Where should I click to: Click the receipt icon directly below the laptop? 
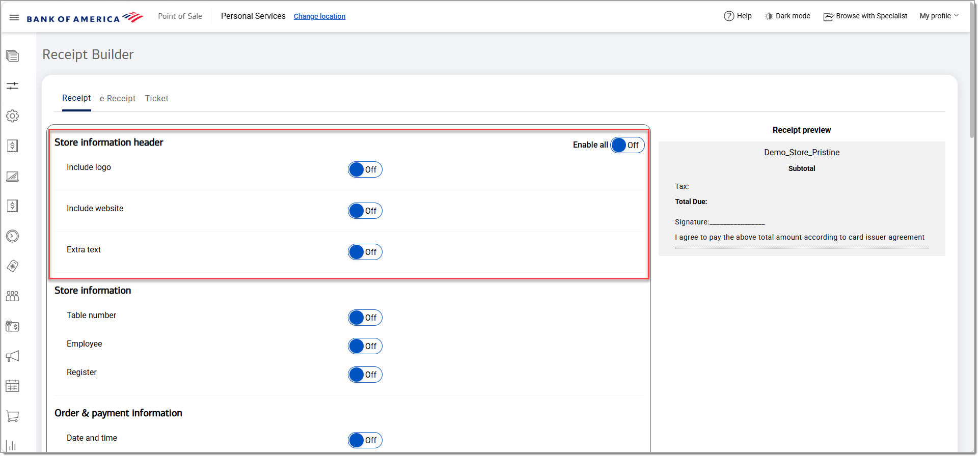tap(13, 206)
